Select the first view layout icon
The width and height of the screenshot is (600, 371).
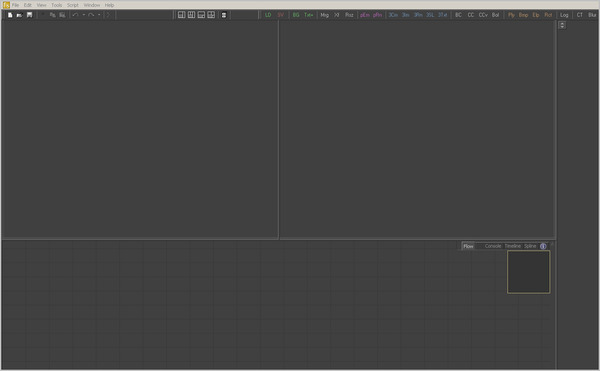click(182, 15)
